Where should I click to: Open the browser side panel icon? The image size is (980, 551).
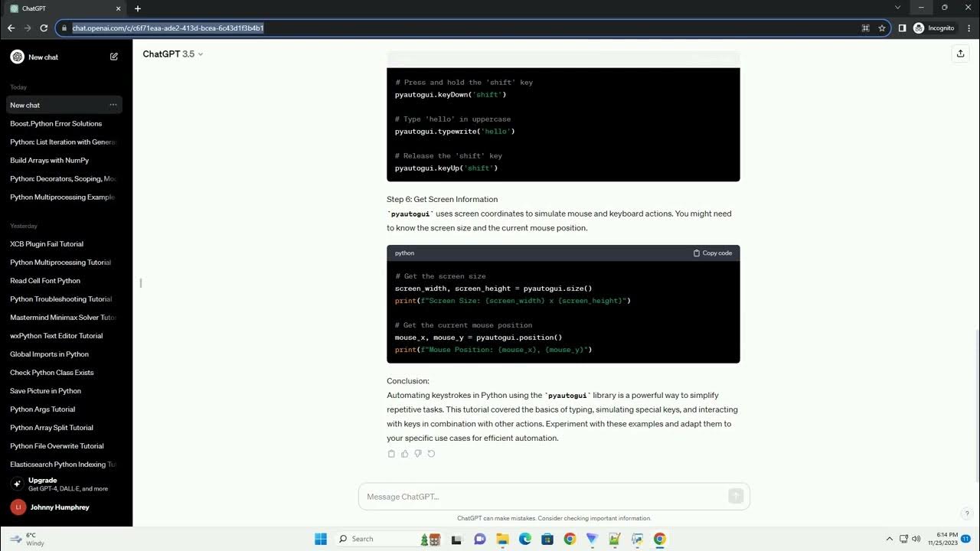pyautogui.click(x=902, y=28)
